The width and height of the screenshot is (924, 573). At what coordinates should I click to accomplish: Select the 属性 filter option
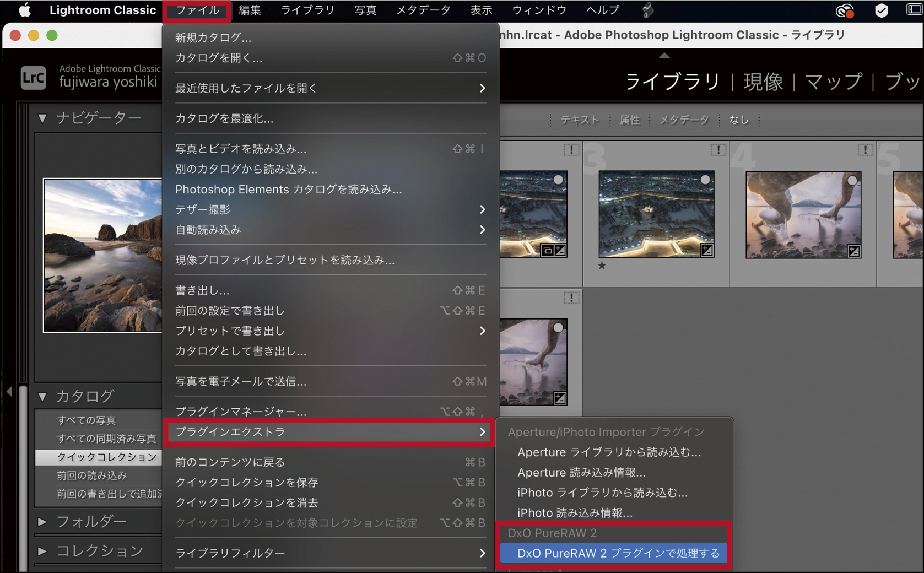point(630,120)
